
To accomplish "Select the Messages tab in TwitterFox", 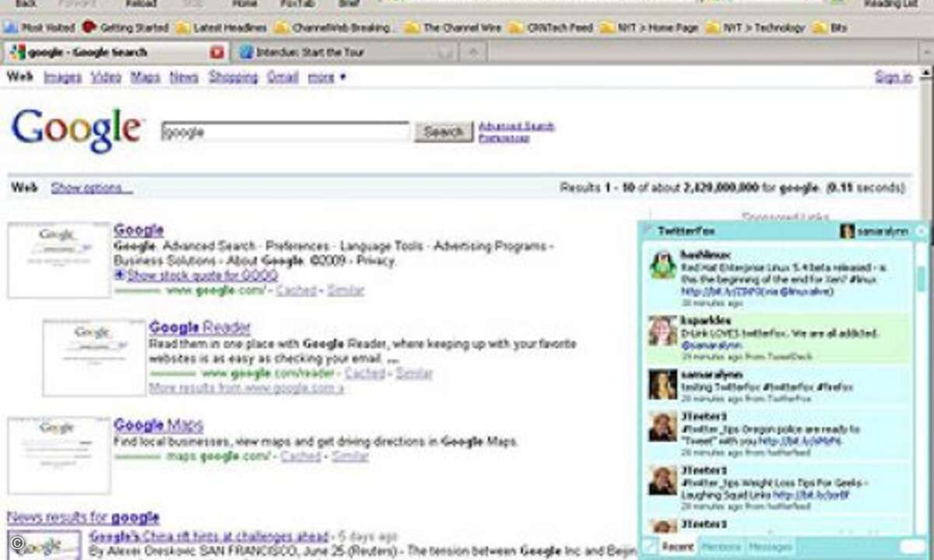I will (x=769, y=547).
